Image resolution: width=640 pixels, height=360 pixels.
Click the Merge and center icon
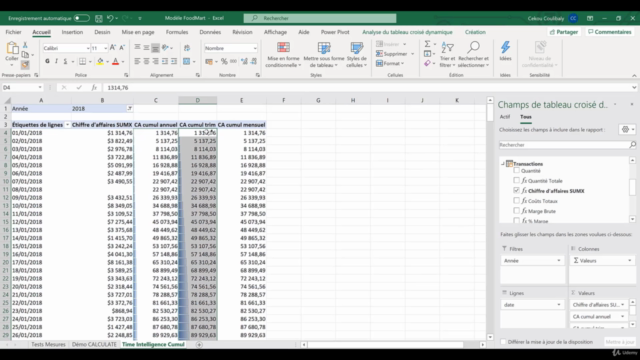coord(187,61)
